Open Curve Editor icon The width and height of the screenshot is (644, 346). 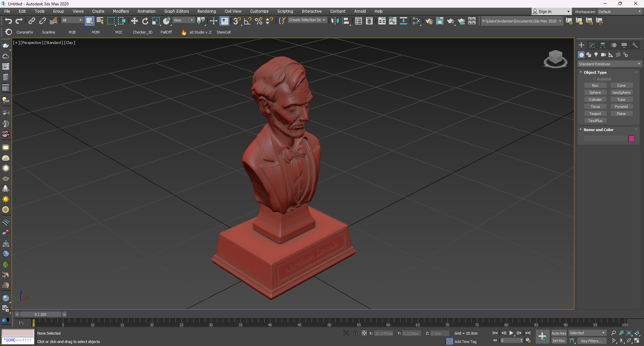393,21
